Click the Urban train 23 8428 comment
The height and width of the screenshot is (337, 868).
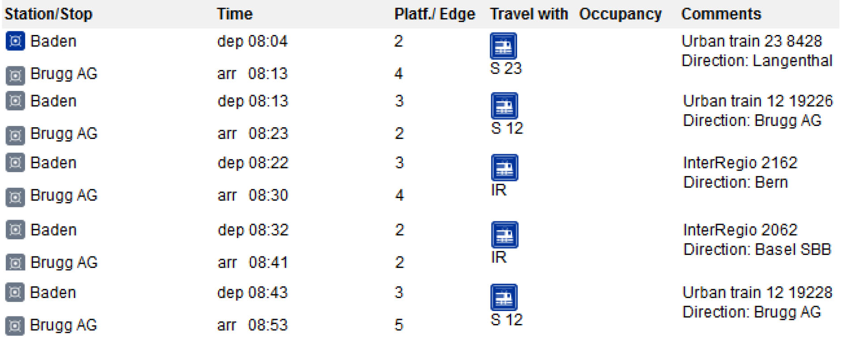point(752,41)
